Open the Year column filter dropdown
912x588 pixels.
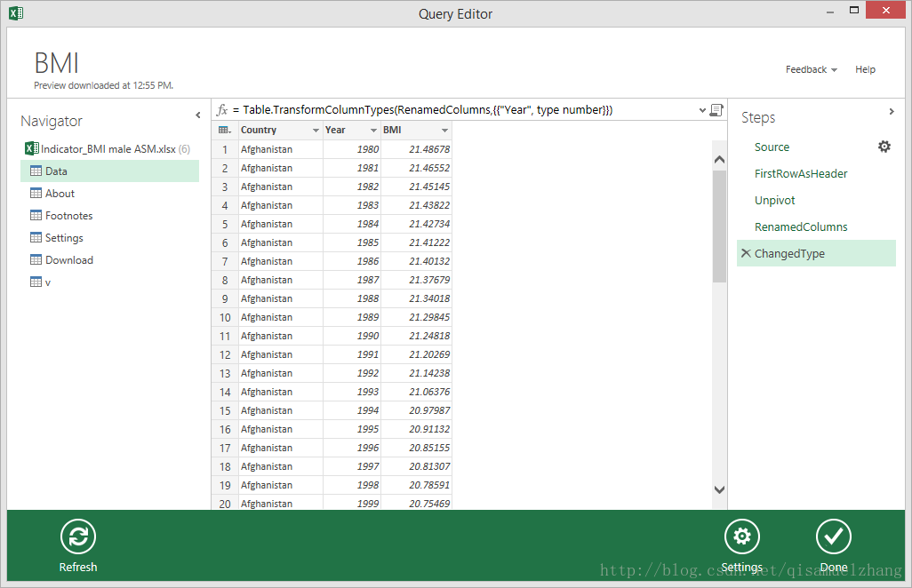373,131
